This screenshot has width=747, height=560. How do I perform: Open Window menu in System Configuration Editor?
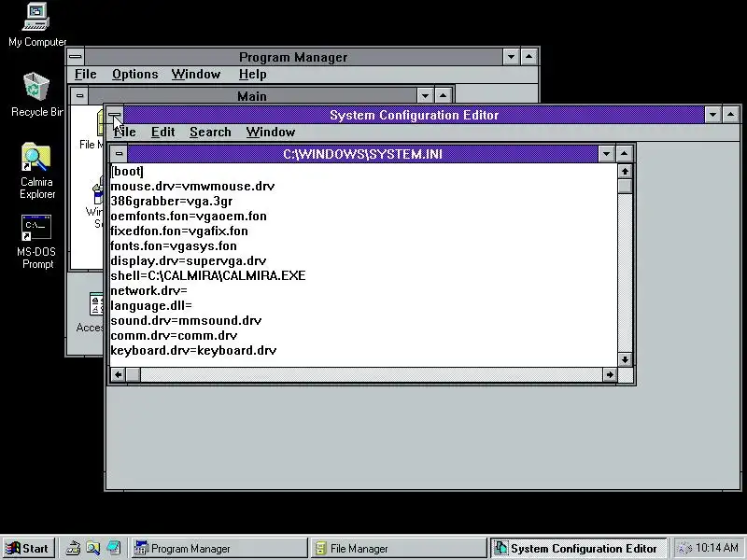point(271,132)
